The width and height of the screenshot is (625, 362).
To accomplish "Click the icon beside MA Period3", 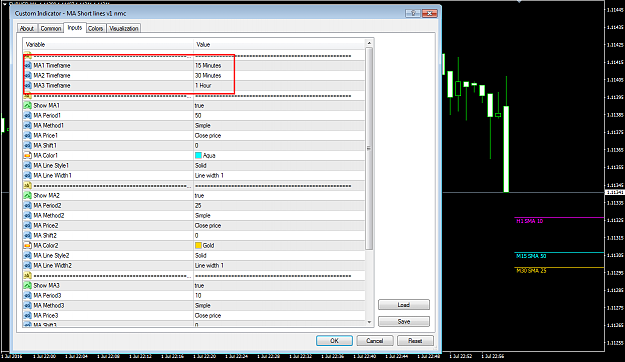I will click(28, 295).
